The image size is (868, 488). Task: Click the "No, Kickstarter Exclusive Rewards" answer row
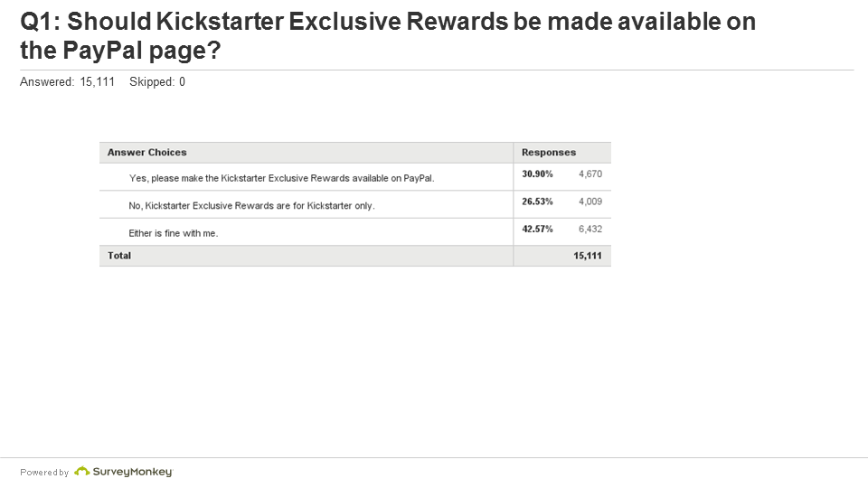251,206
